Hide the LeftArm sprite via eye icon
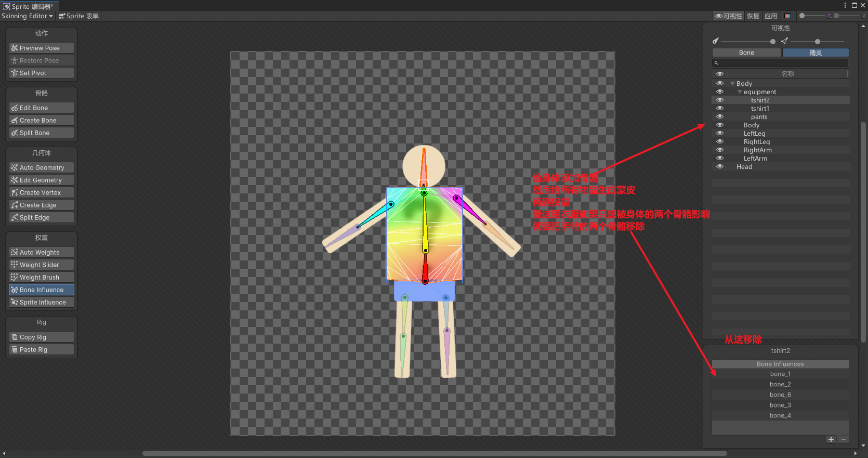Viewport: 868px width, 458px height. (x=720, y=158)
